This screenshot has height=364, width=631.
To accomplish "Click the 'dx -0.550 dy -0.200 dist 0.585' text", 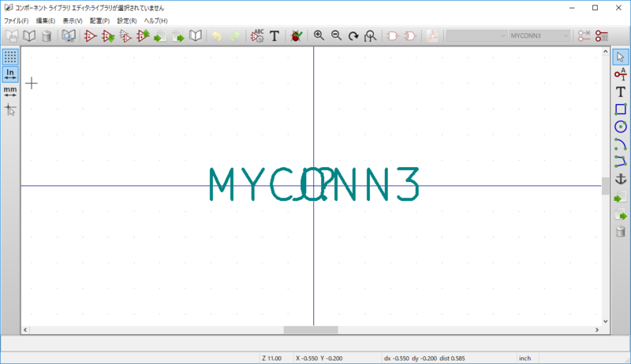I will point(424,358).
